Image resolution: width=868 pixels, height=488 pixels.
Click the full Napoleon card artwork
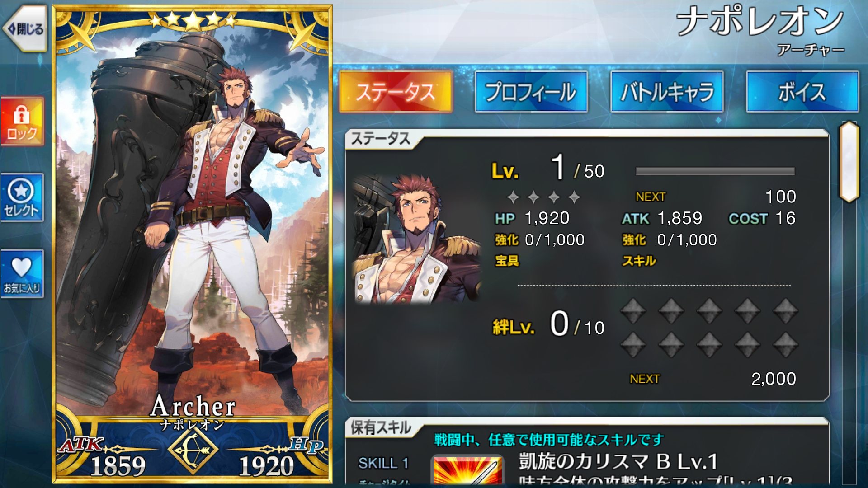coord(193,244)
